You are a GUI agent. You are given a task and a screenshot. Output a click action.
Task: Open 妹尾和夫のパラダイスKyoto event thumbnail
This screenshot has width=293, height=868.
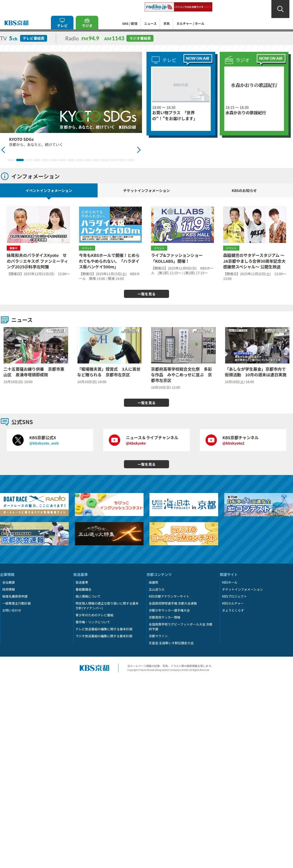tap(38, 225)
